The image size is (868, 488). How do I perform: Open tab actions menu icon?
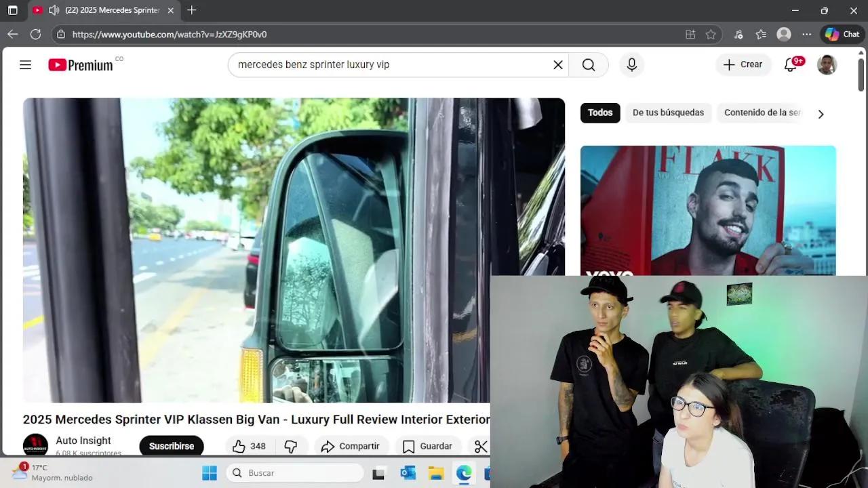pyautogui.click(x=12, y=10)
